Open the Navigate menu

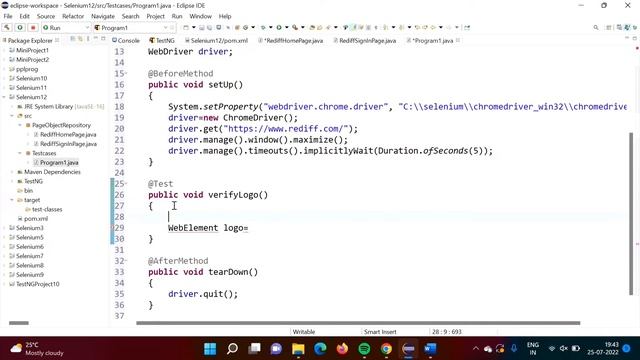pos(103,16)
